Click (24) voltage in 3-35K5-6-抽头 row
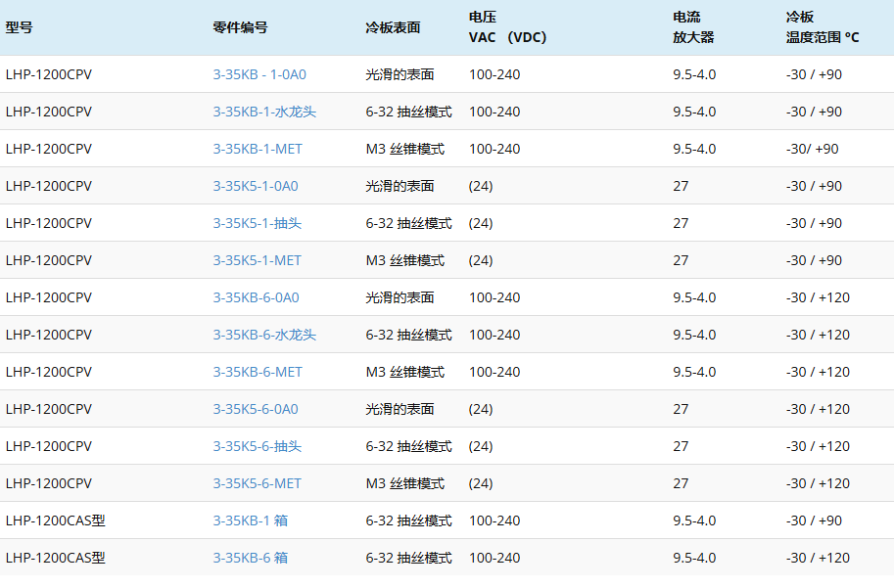Image resolution: width=894 pixels, height=588 pixels. coord(481,446)
